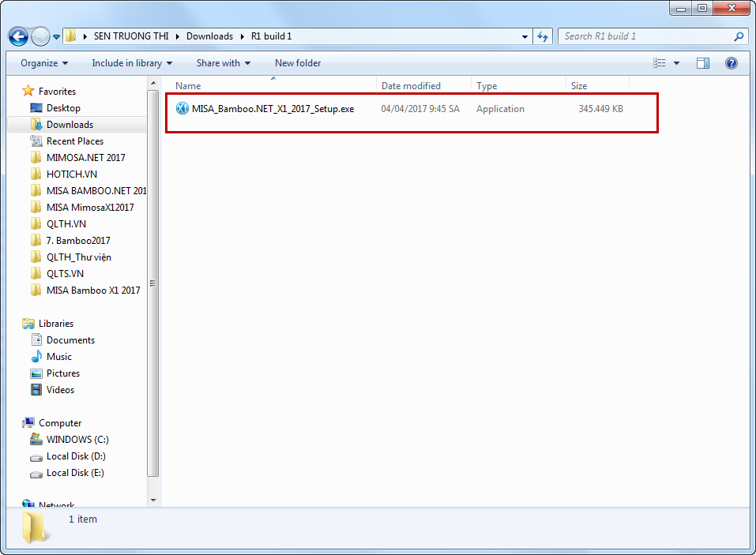Expand the arrow after Downloads breadcrumb

click(242, 36)
